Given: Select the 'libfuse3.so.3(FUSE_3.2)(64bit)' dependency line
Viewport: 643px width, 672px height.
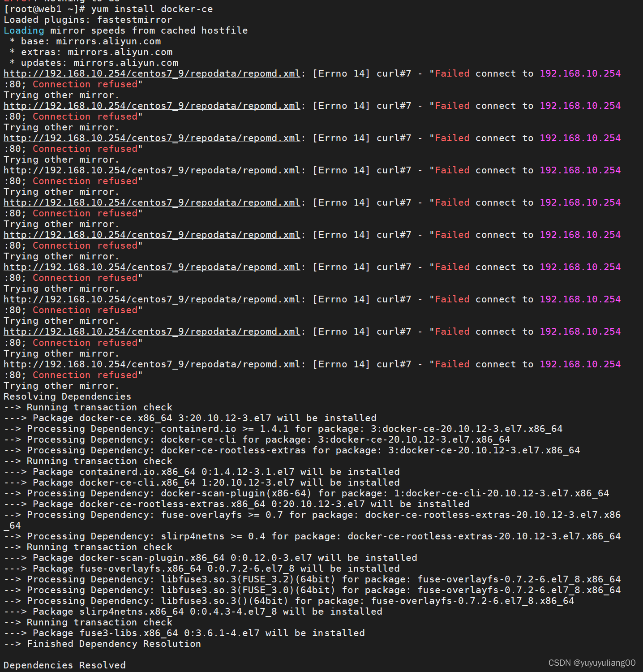Looking at the screenshot, I should point(312,579).
